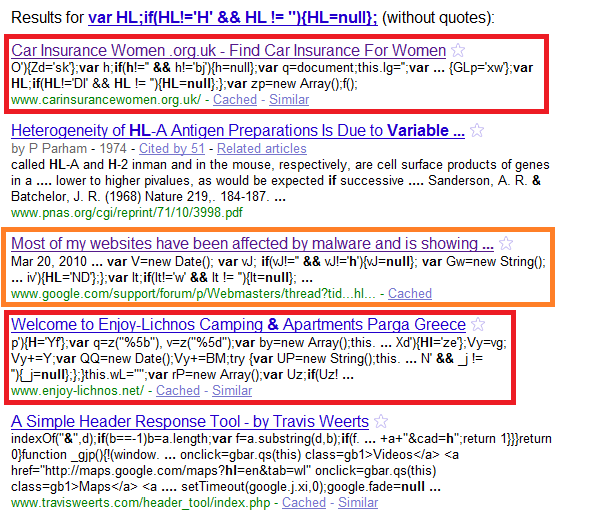Star the Car Insurance Women result
This screenshot has width=589, height=518.
pos(458,50)
